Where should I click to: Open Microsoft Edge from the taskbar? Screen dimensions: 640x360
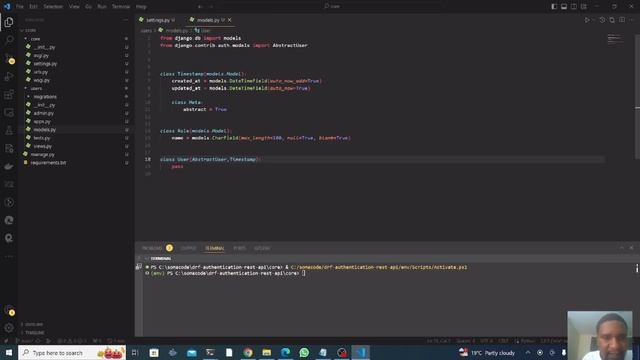[285, 352]
